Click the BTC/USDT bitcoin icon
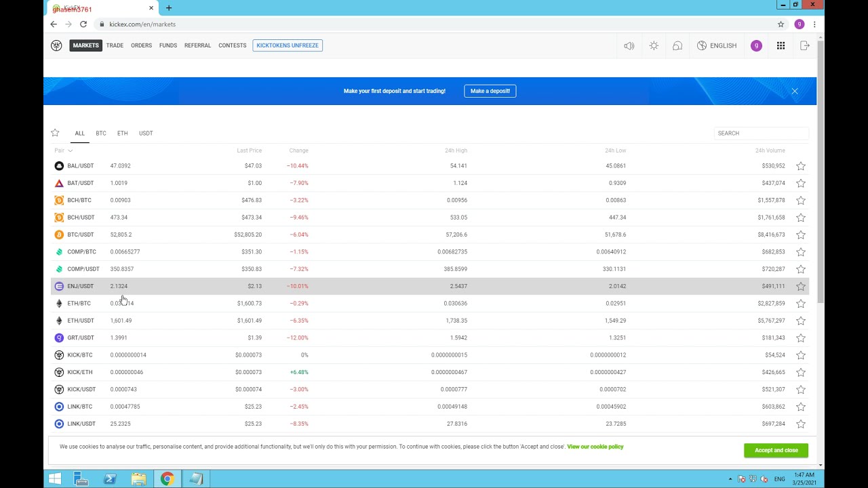Viewport: 868px width, 488px height. (x=59, y=235)
